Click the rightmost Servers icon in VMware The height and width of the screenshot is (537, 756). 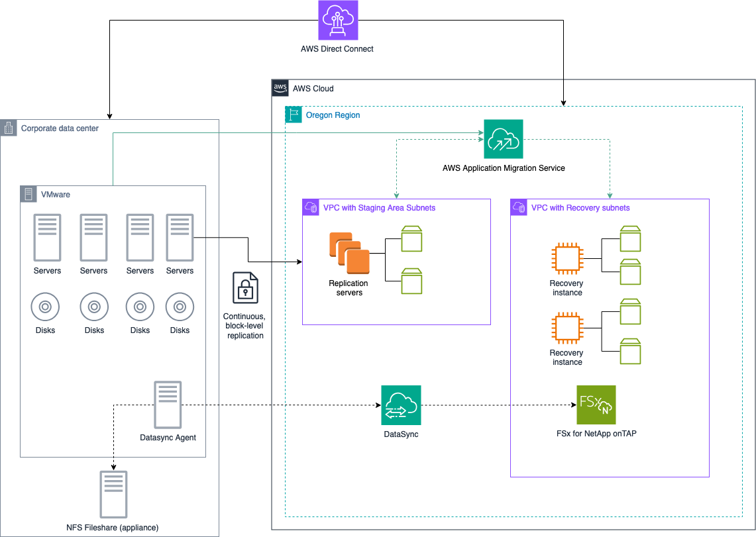[180, 238]
